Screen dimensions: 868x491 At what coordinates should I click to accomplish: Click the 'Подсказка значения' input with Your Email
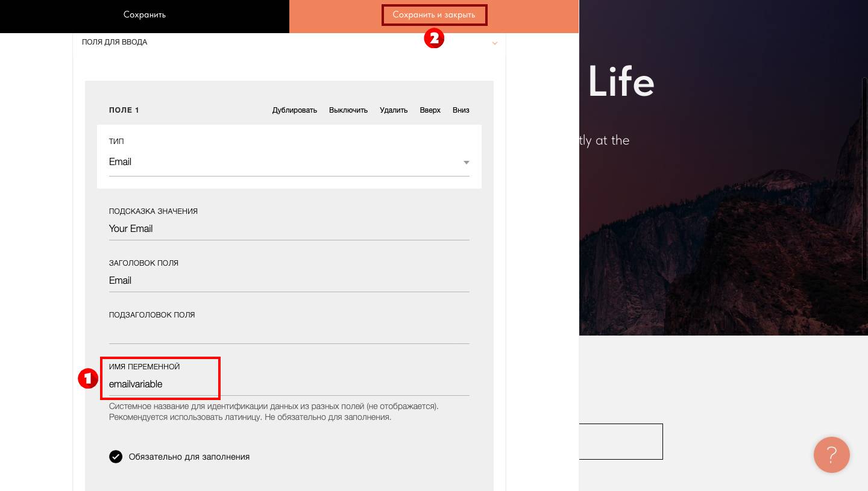coord(289,229)
